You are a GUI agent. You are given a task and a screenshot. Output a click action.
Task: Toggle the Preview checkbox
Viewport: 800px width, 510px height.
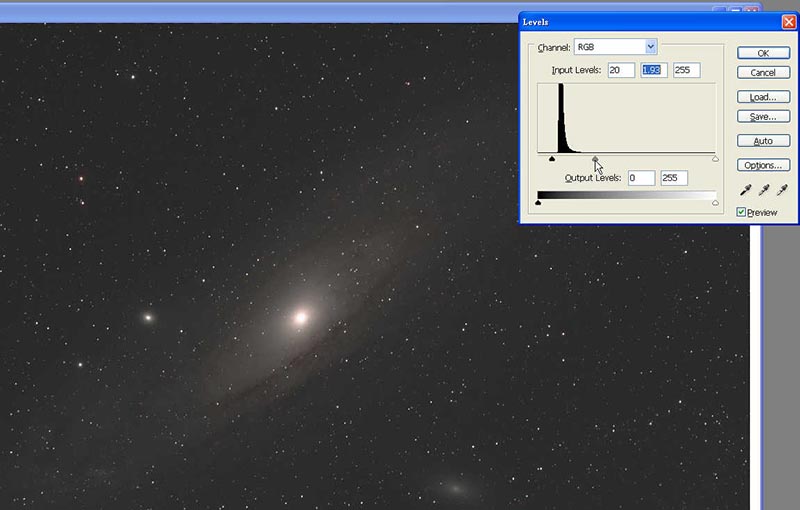point(741,212)
